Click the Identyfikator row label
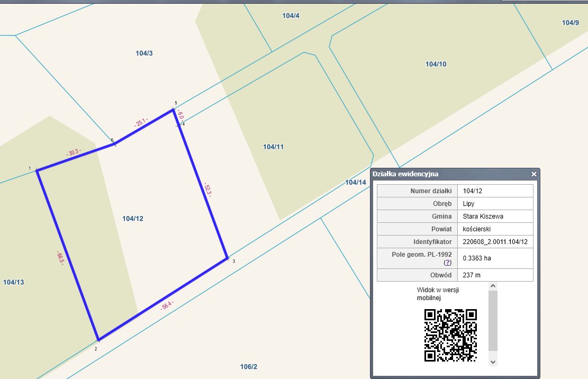Image resolution: width=588 pixels, height=379 pixels. (x=432, y=242)
